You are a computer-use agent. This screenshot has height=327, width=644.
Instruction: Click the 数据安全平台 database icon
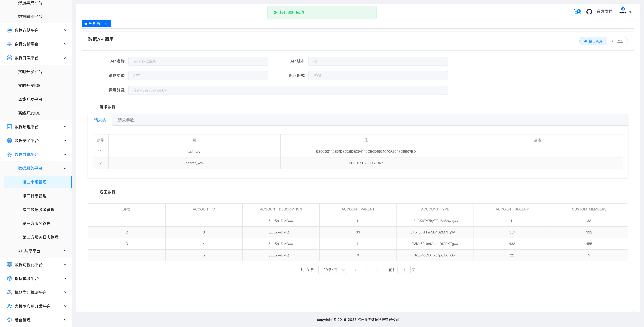click(9, 140)
